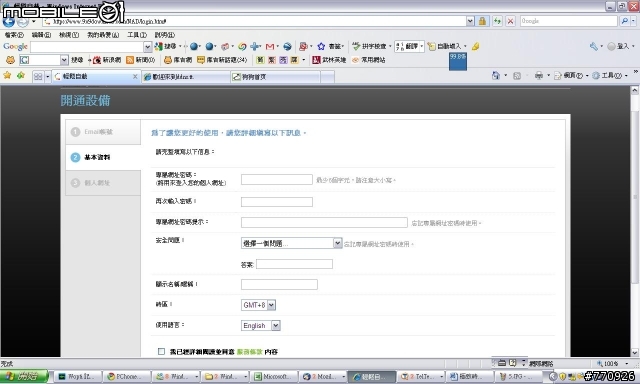Open the 100% zoom level control
640x384 pixels.
(x=613, y=363)
